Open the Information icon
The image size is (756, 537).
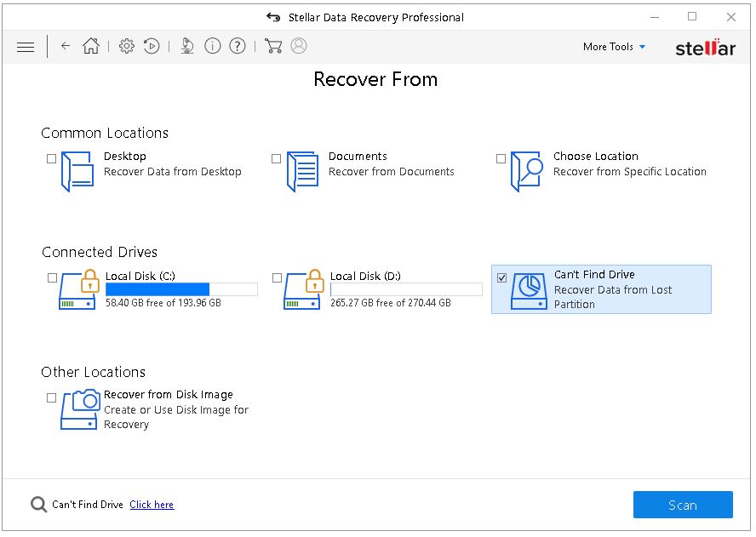coord(213,46)
